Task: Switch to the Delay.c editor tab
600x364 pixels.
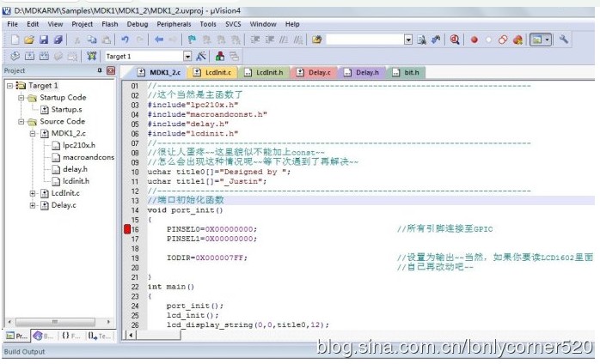Action: [314, 72]
